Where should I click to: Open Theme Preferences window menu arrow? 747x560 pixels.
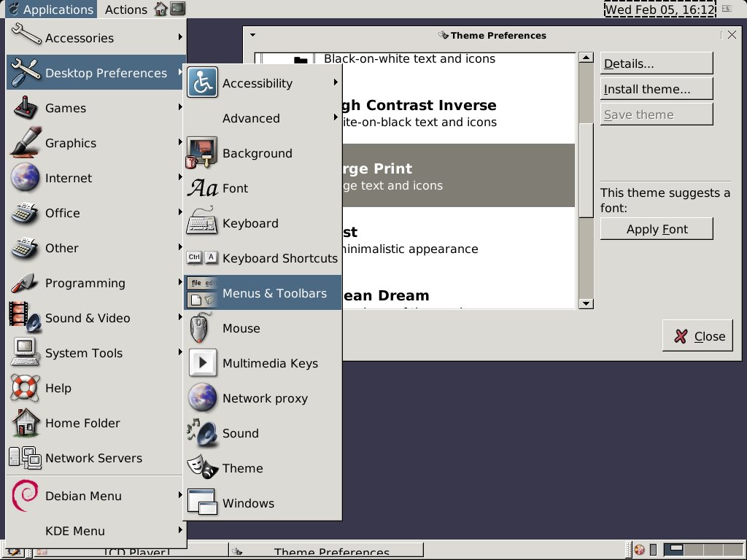click(253, 35)
